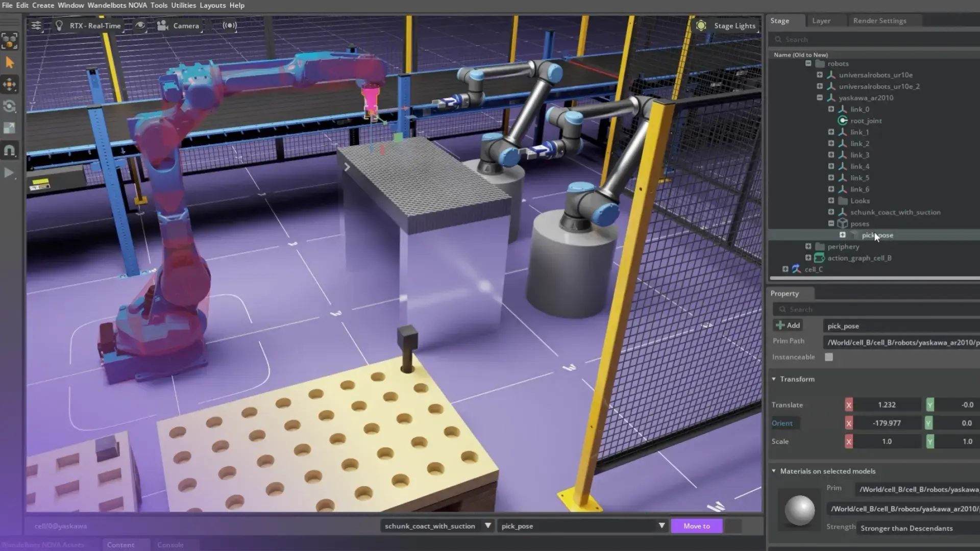The width and height of the screenshot is (980, 551).
Task: Select root_joint in the stage tree
Action: [x=866, y=120]
